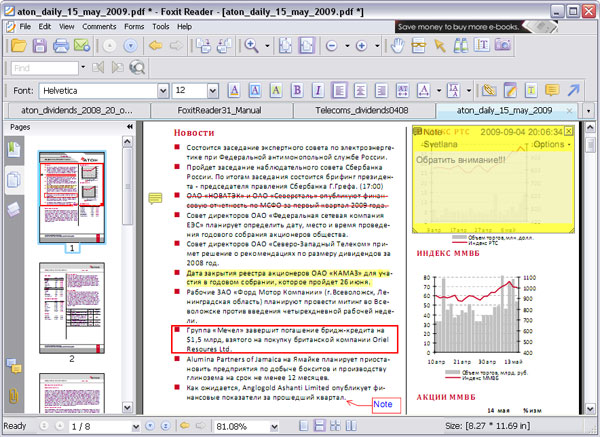Open the Zoom tool dropdown arrow
600x437 pixels.
click(x=267, y=46)
